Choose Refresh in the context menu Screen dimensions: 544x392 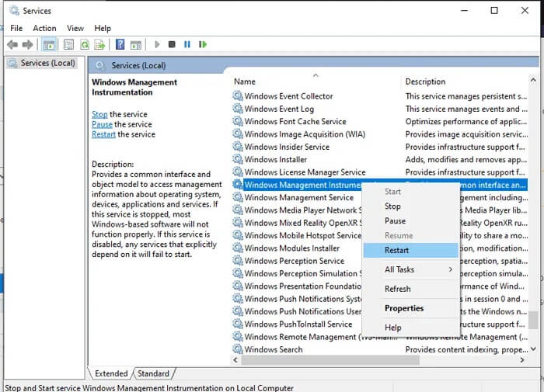411,289
